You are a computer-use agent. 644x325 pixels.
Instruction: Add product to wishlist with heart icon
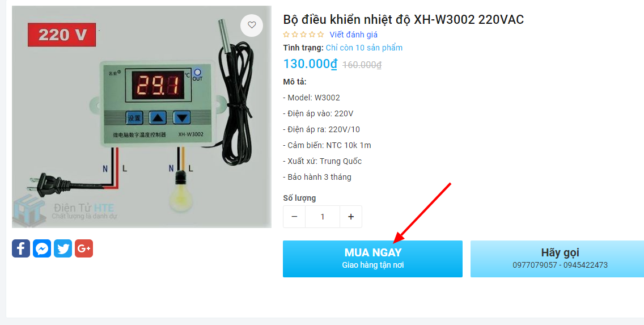[x=252, y=25]
